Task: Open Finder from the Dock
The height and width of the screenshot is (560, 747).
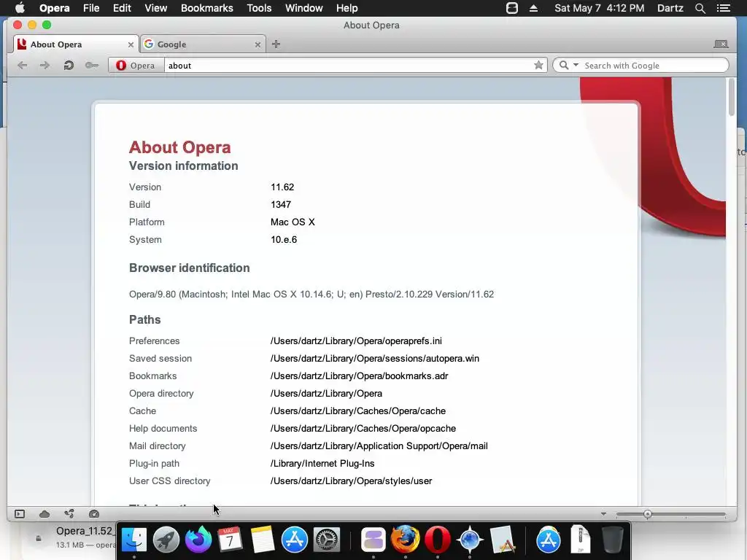Action: coord(134,540)
